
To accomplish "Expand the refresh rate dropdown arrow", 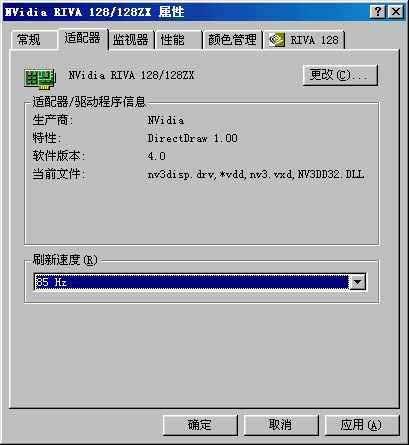I will [357, 282].
